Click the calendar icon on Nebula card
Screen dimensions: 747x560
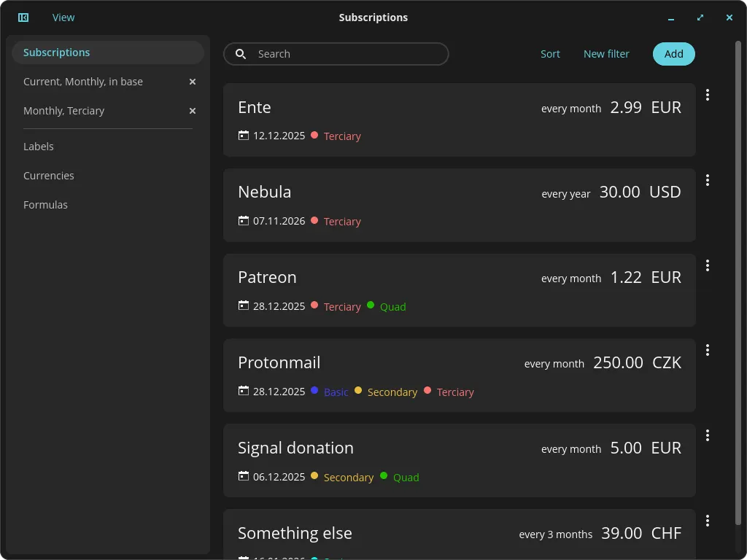(244, 220)
